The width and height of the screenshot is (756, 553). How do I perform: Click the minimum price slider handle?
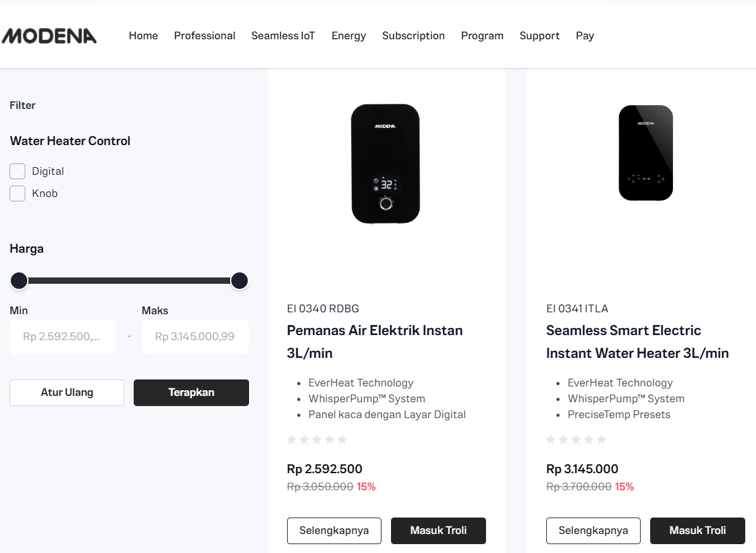(x=19, y=281)
